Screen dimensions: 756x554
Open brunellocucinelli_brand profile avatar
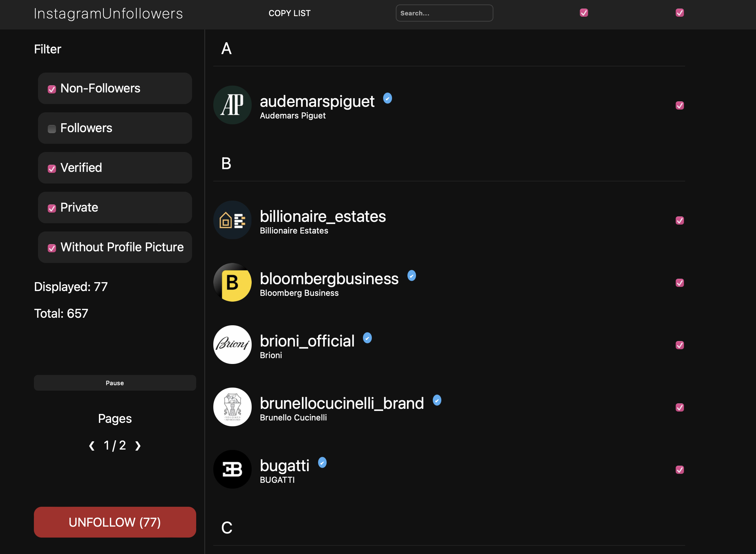click(232, 407)
